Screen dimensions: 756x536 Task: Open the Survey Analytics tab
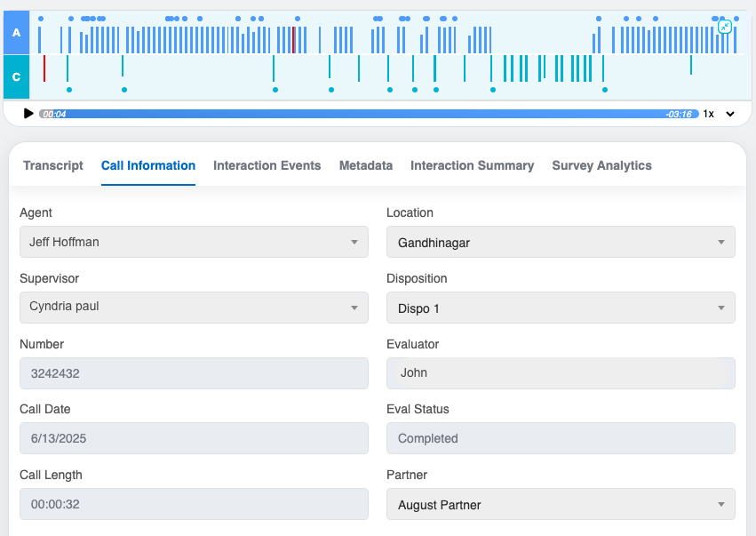pyautogui.click(x=601, y=165)
